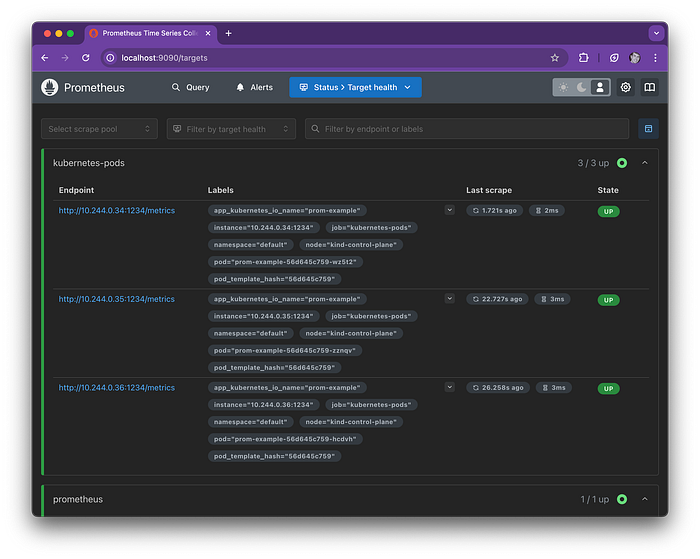Click the 2ms scrape duration badge
Screen dimensions: 700x559
(547, 210)
